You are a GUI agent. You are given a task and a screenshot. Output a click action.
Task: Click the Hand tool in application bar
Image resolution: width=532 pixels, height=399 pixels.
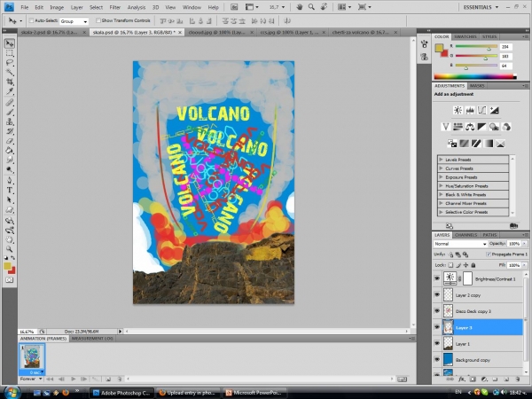[300, 7]
